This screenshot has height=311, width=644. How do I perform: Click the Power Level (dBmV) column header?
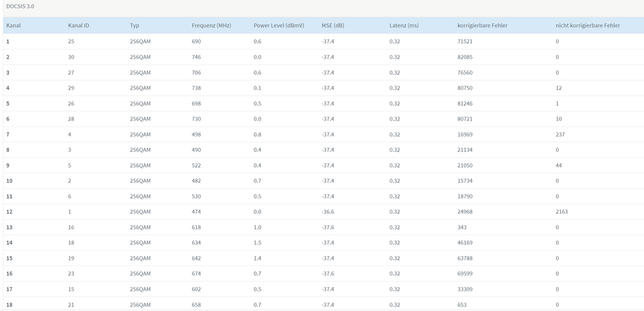click(x=279, y=26)
